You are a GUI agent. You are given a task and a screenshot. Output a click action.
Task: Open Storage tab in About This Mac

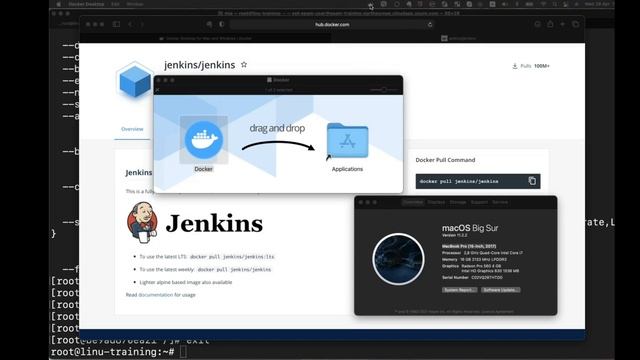coord(458,202)
